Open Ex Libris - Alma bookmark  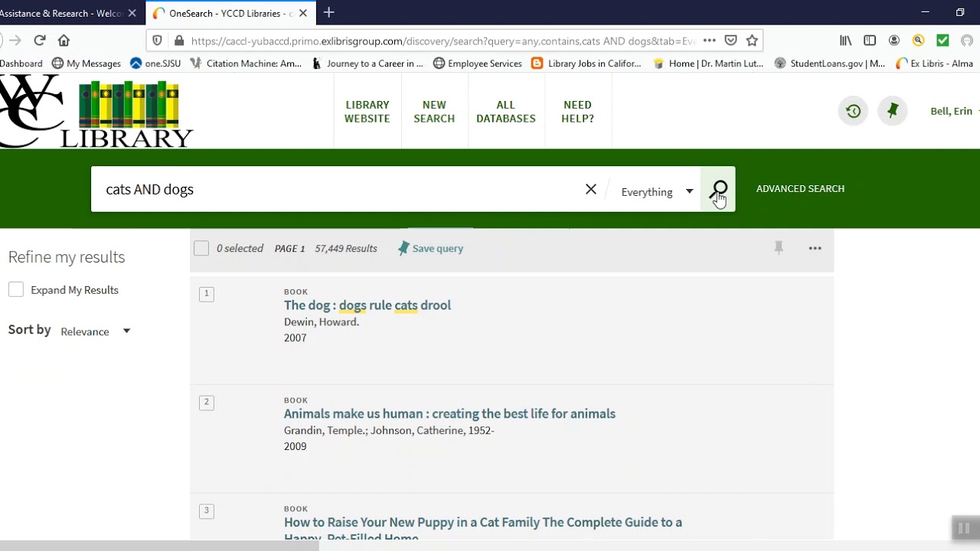[x=934, y=64]
